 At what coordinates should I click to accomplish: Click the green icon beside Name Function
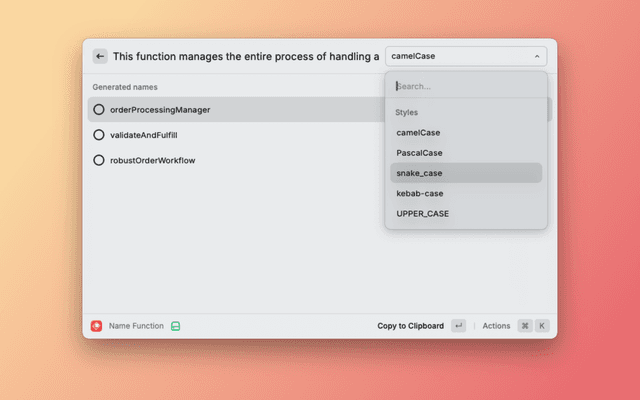click(x=175, y=326)
